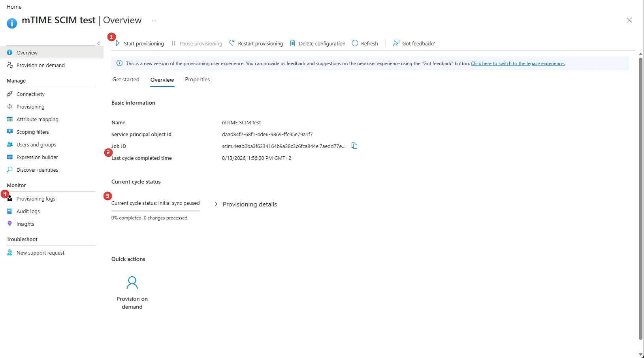Click the Discover identities magnifier icon
The height and width of the screenshot is (358, 644).
click(x=10, y=170)
